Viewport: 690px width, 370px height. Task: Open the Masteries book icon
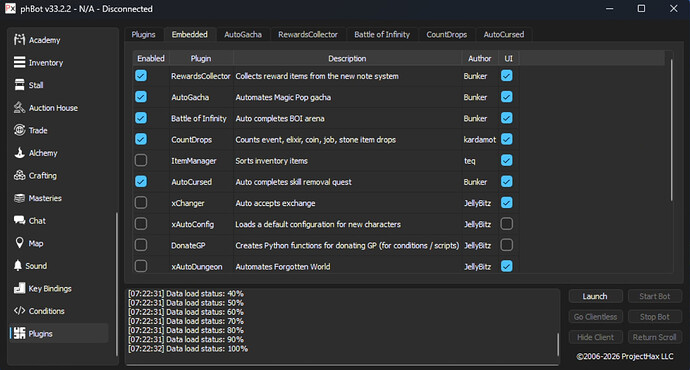[x=19, y=198]
